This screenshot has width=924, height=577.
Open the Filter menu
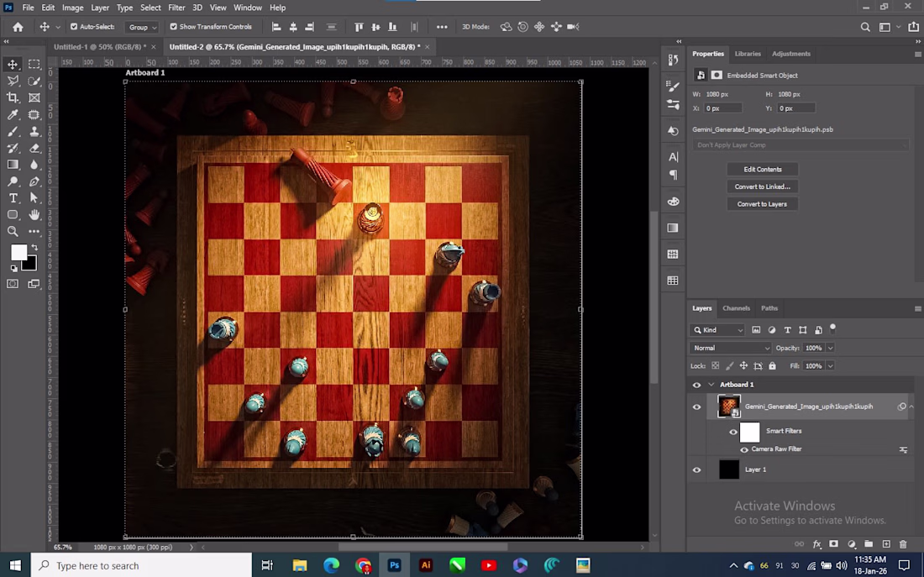[x=176, y=8]
